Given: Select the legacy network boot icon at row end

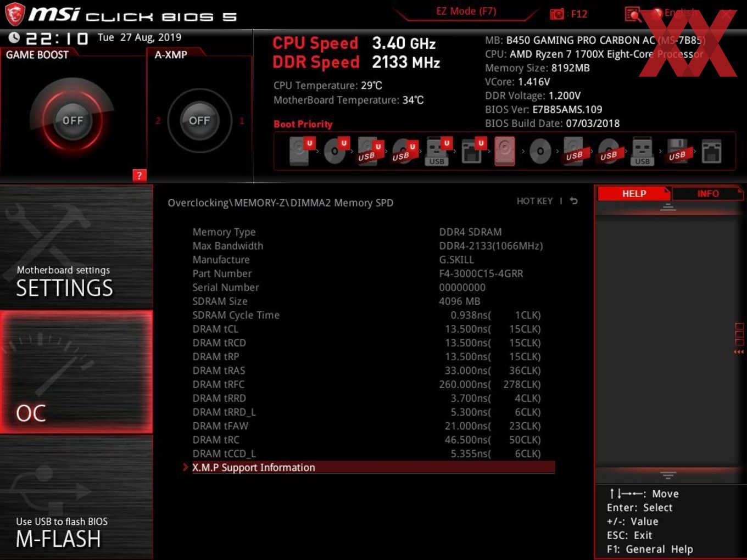Looking at the screenshot, I should (x=711, y=151).
